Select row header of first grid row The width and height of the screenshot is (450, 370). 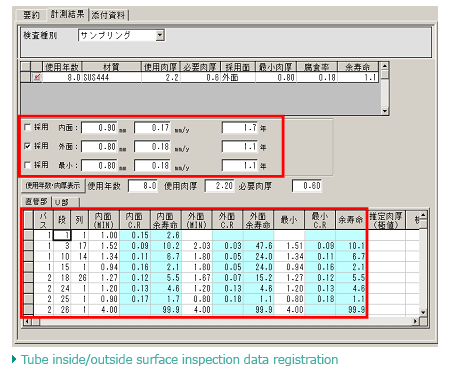coord(29,235)
